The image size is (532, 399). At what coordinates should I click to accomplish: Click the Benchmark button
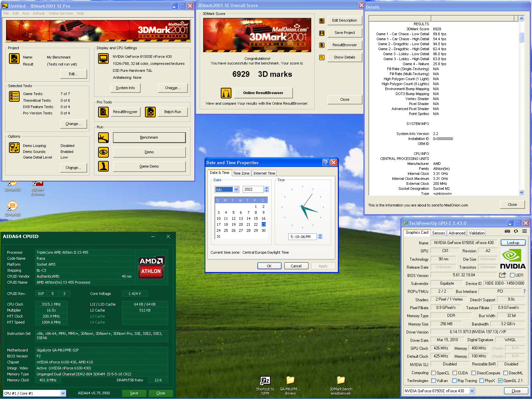149,138
